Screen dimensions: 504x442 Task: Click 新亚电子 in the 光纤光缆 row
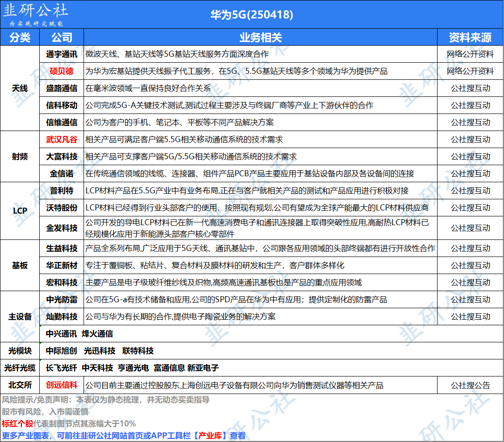(203, 368)
